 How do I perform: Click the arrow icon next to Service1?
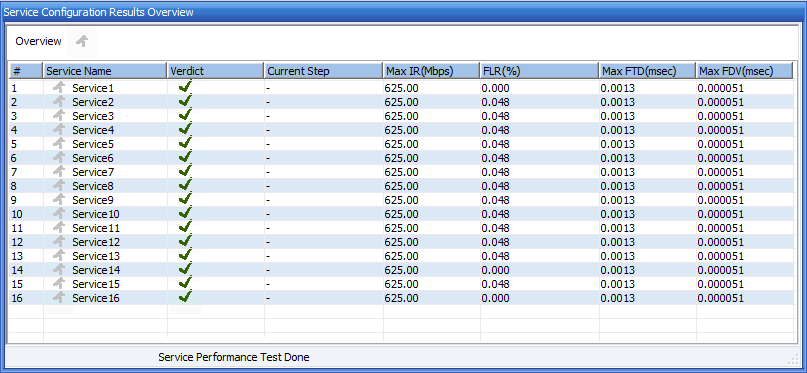pyautogui.click(x=60, y=87)
